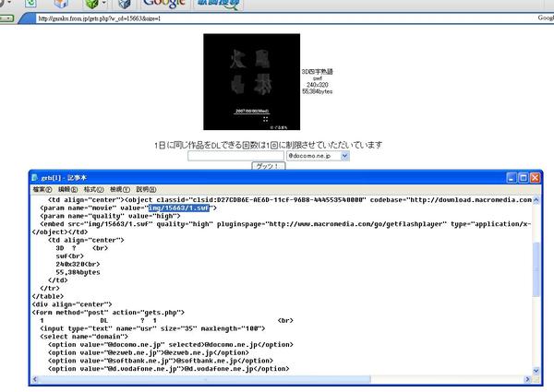Click the ゲッツ! submit button
The width and height of the screenshot is (554, 392).
coord(269,166)
